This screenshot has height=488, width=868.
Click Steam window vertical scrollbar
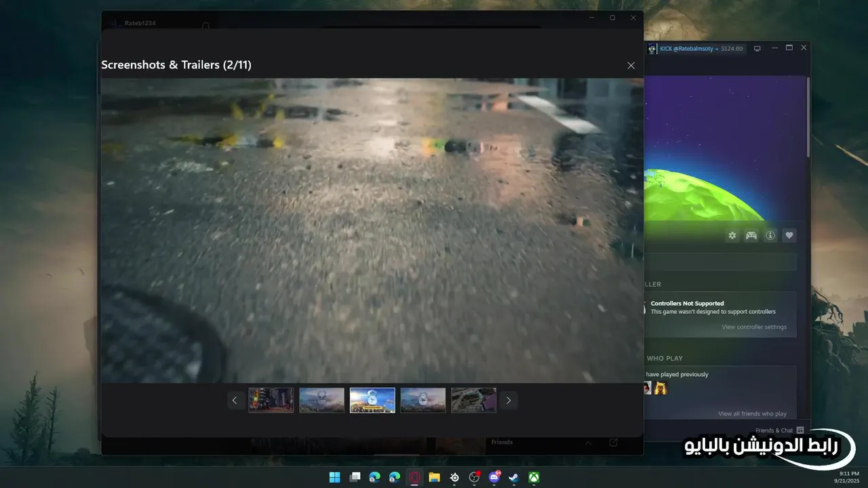pos(808,116)
